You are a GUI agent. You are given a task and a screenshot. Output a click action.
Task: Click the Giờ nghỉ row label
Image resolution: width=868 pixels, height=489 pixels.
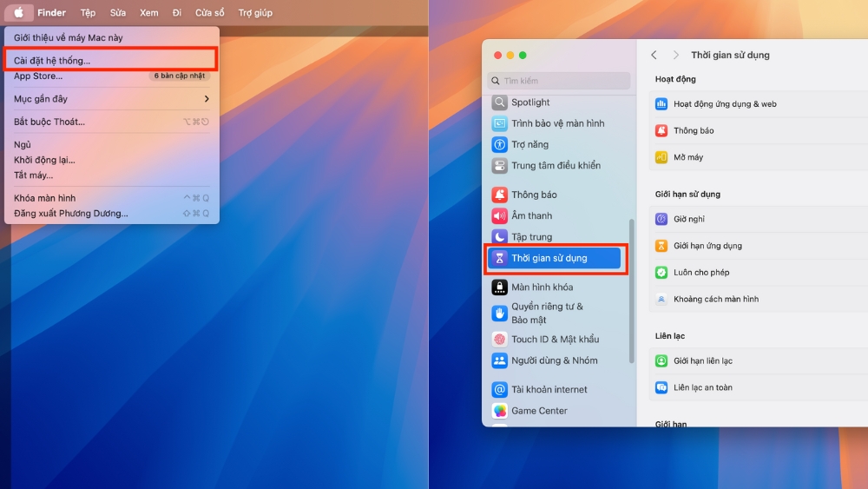tap(688, 219)
